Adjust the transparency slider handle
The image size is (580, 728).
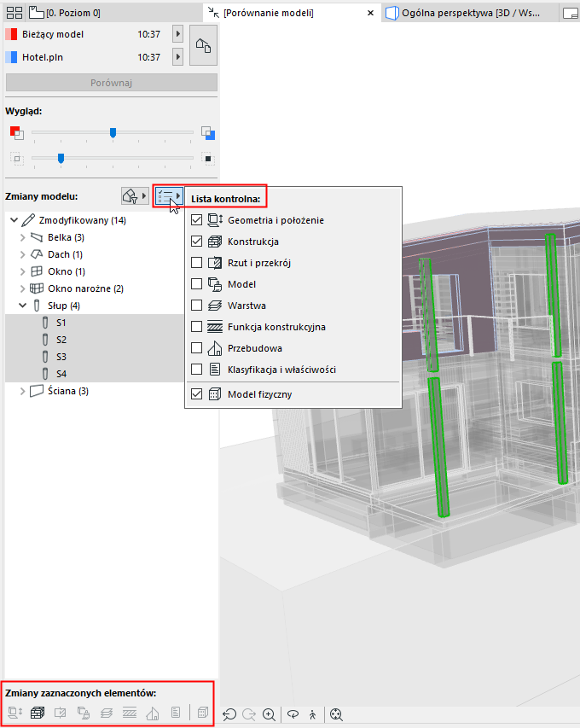pyautogui.click(x=61, y=159)
